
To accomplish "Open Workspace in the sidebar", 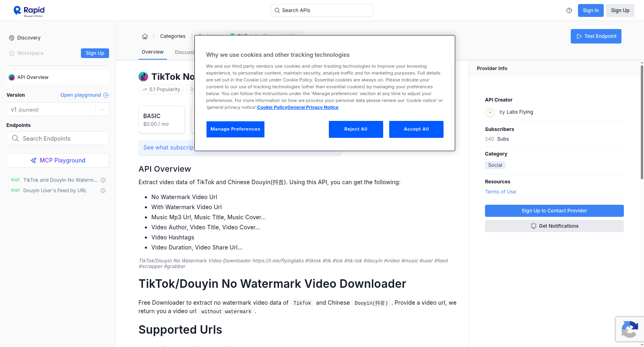I will [30, 53].
